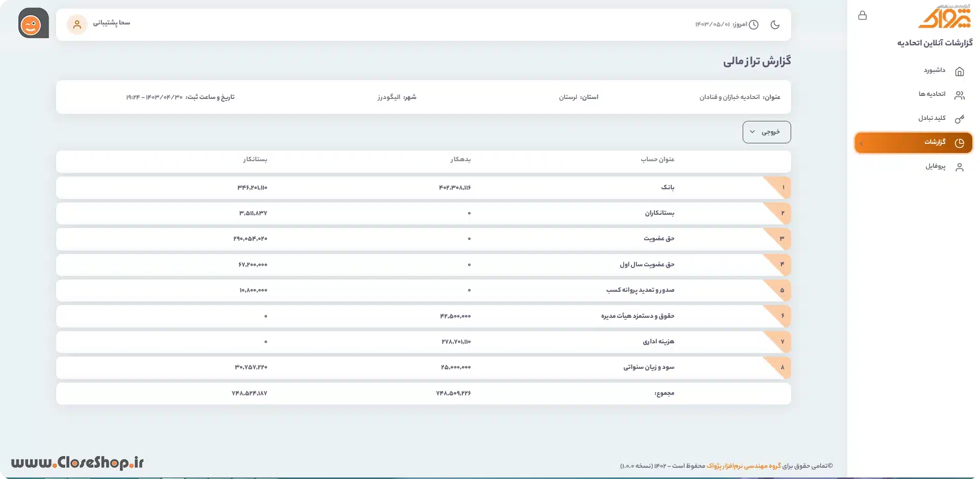This screenshot has width=980, height=479.
Task: Open the خروجی export dropdown
Action: coord(767,132)
